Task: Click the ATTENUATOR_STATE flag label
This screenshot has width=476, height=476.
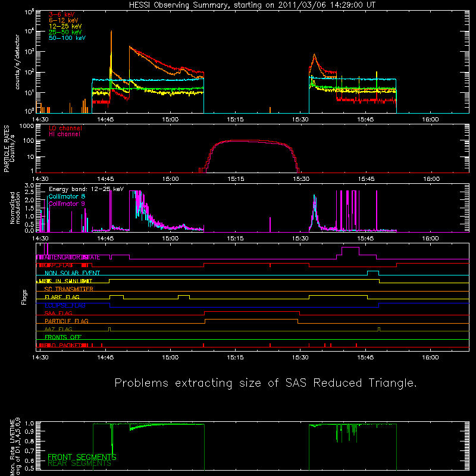Action: [x=72, y=258]
